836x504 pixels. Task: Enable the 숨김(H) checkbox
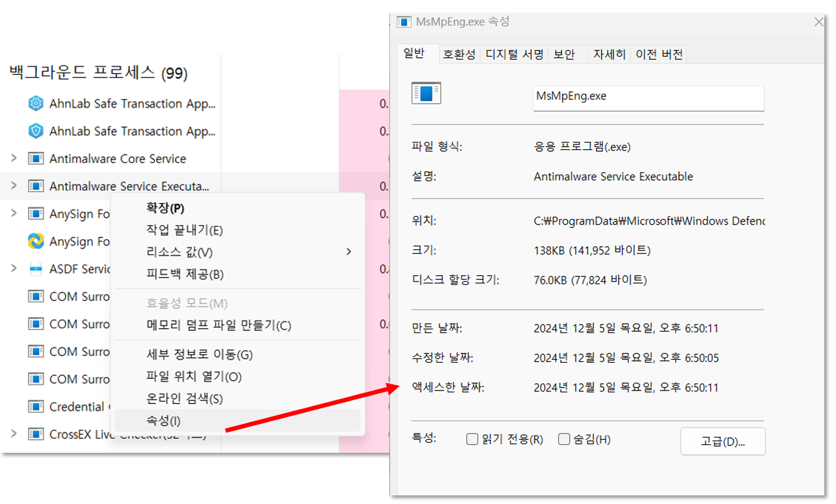[x=564, y=439]
